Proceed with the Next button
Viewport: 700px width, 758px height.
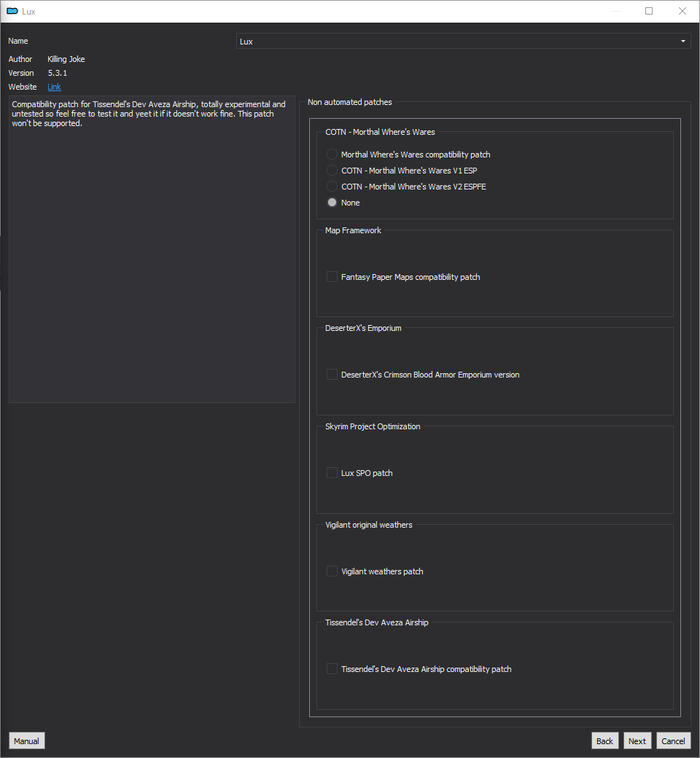(637, 741)
